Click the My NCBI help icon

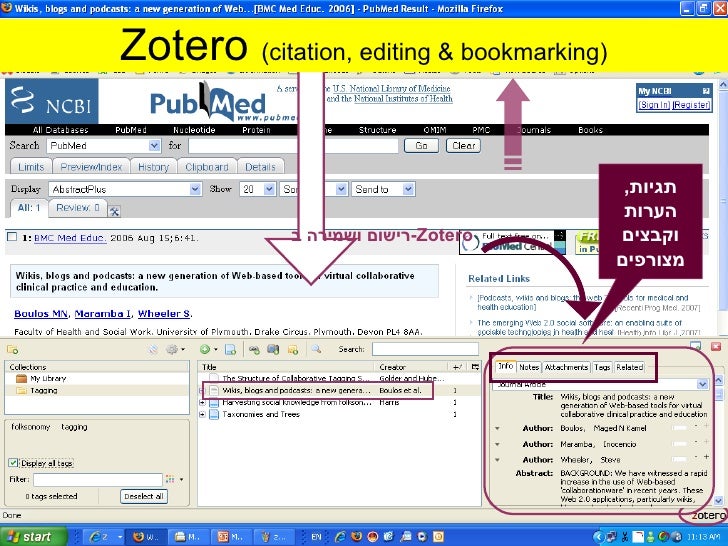click(x=706, y=91)
